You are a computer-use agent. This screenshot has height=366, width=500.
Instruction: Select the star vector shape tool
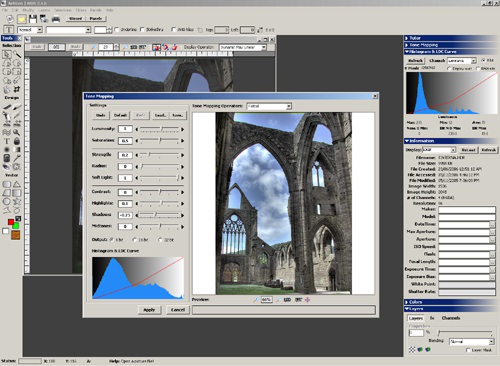pos(17,201)
